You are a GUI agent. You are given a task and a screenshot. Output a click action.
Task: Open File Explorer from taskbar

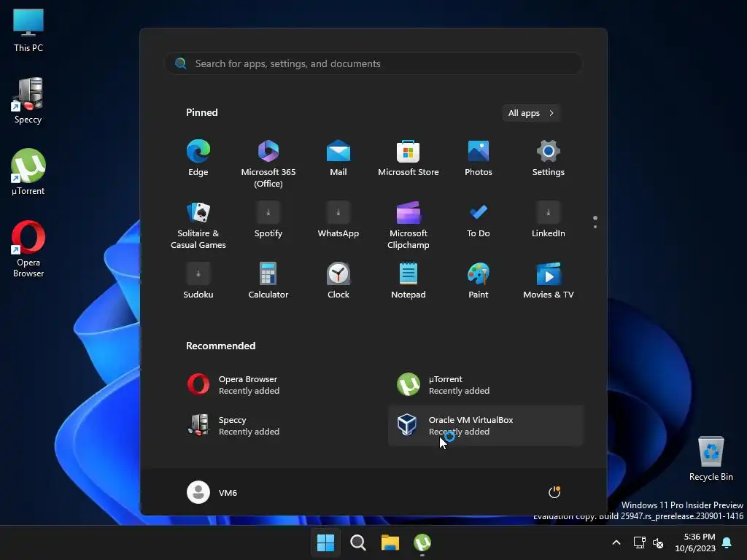pyautogui.click(x=390, y=542)
